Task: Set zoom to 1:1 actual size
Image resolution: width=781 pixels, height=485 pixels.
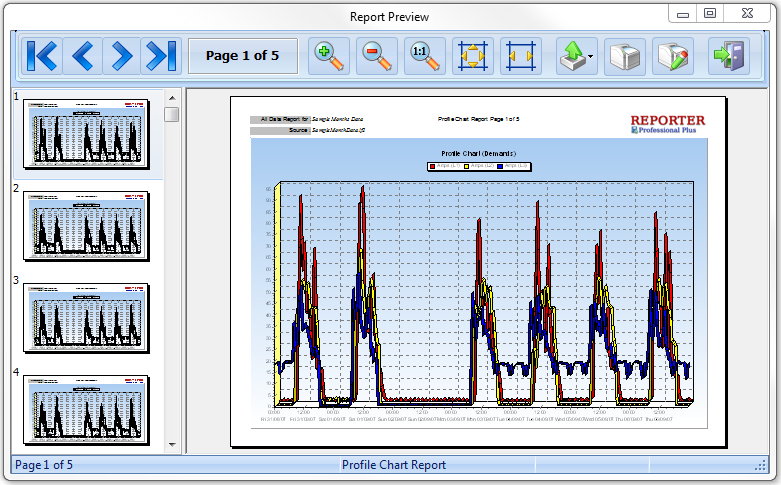Action: click(x=425, y=56)
